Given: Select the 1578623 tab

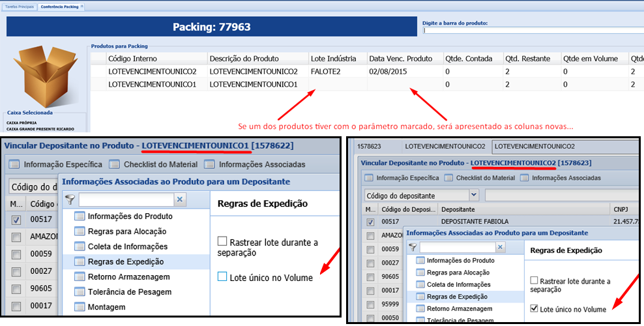Looking at the screenshot, I should point(369,146).
